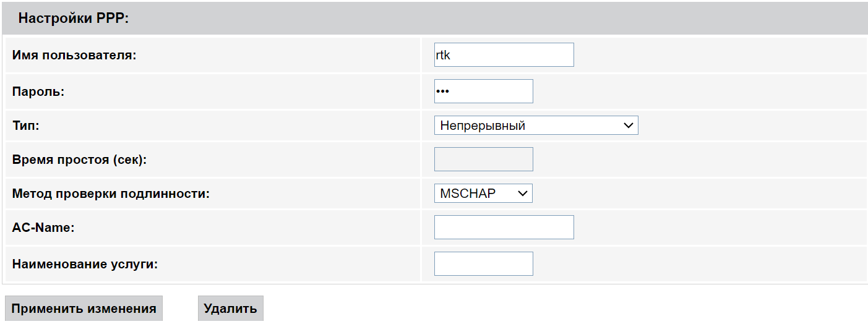This screenshot has width=868, height=324.
Task: Select the Наименование услуги input field
Action: pyautogui.click(x=483, y=263)
